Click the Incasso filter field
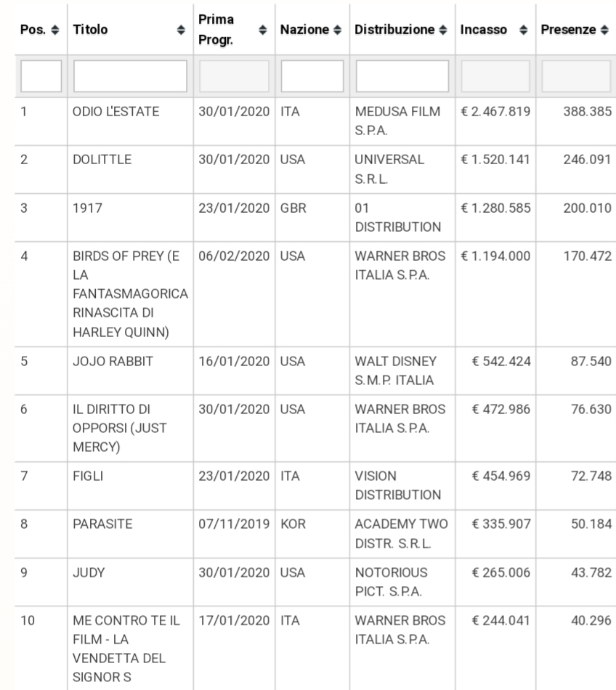This screenshot has width=616, height=690. click(x=495, y=76)
